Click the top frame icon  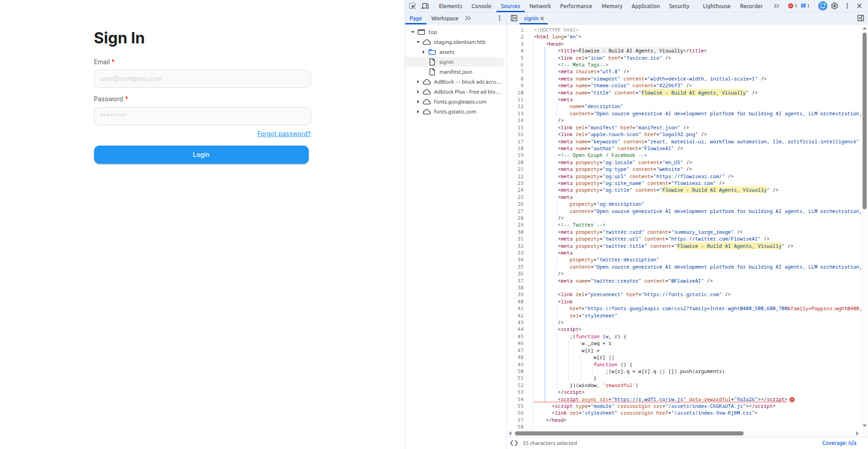pos(421,32)
